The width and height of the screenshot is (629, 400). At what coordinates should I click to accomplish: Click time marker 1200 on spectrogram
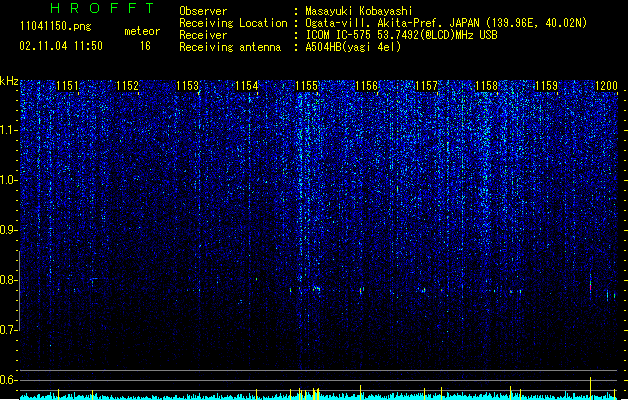606,86
